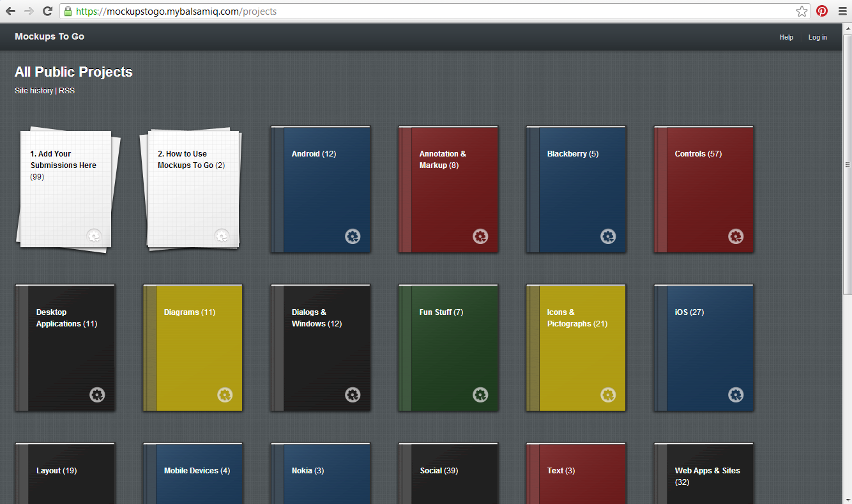Click the flower icon on Annotation & Markup book
The image size is (852, 504).
click(x=480, y=236)
